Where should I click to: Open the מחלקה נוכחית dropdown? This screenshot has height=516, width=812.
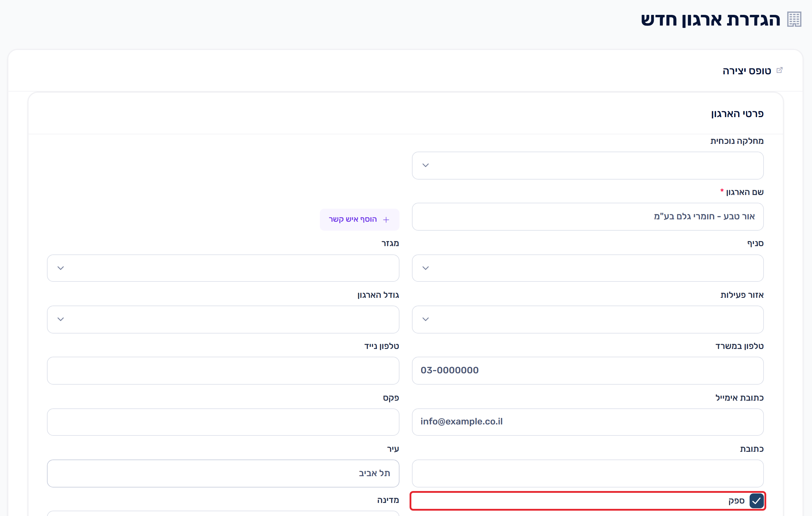tap(588, 165)
